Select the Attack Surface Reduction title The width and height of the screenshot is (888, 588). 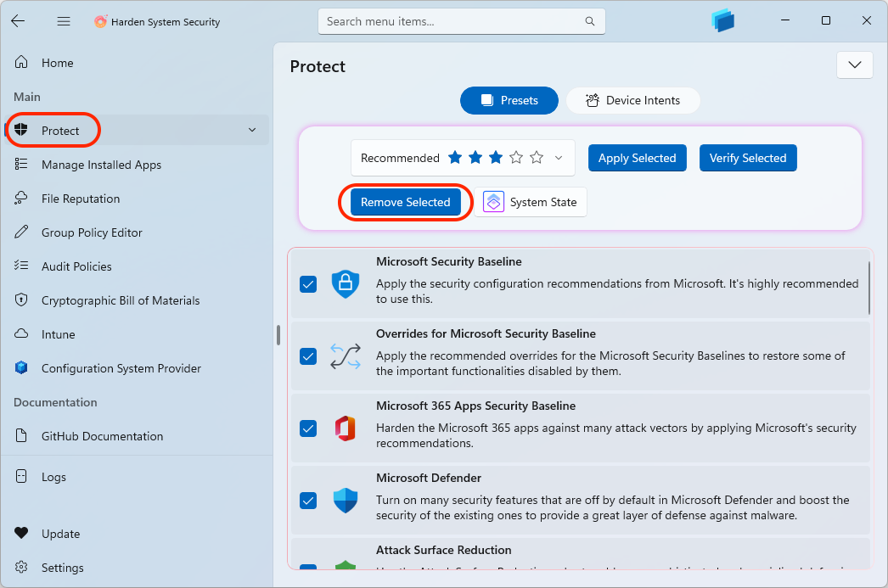click(443, 550)
